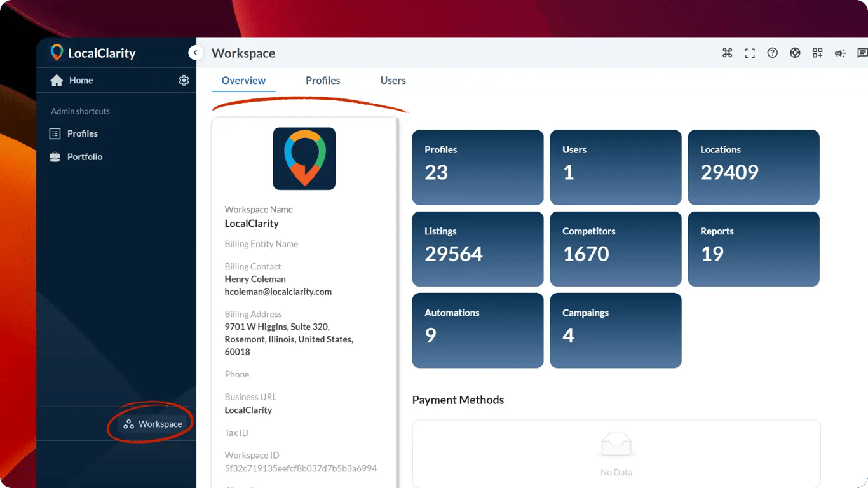Toggle fullscreen mode icon

(750, 53)
